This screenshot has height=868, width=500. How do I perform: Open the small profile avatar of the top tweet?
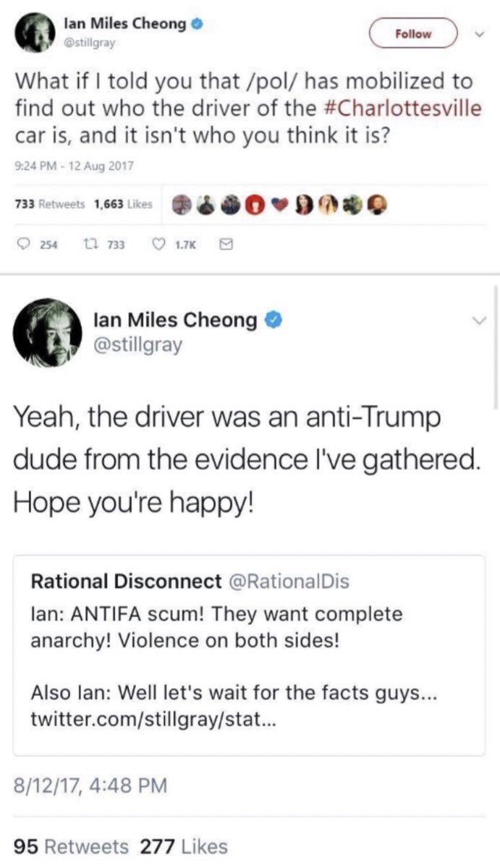[32, 33]
